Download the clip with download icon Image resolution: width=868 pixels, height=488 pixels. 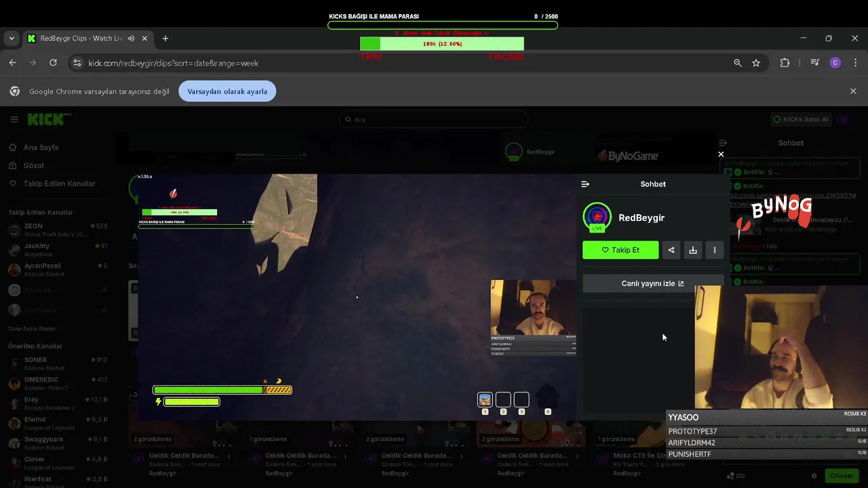(x=693, y=250)
